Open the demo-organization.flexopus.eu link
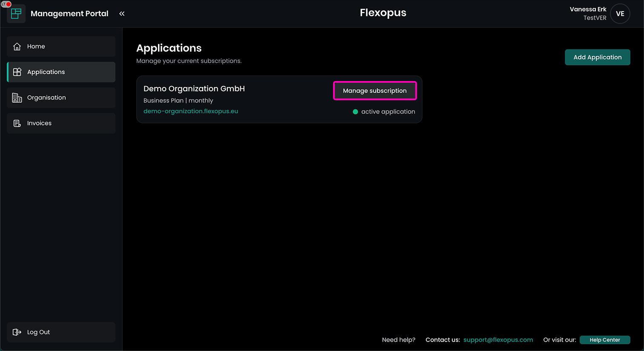Screen dimensions: 644x351 191,111
